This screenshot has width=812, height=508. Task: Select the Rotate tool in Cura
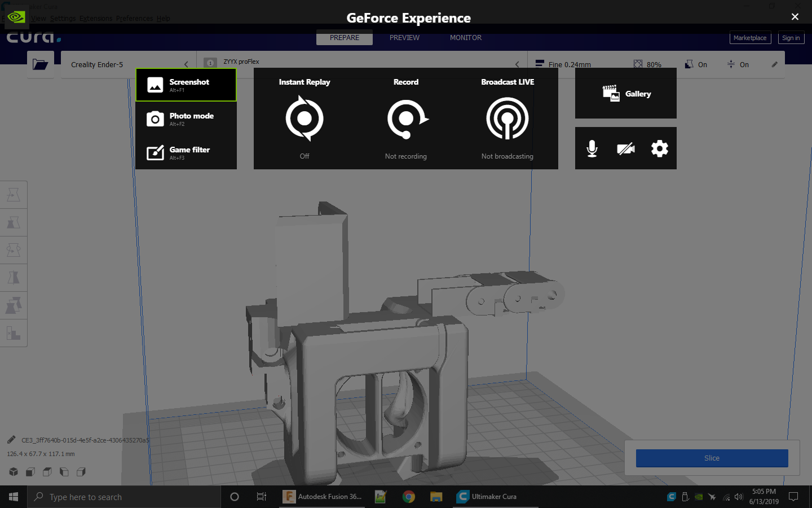pyautogui.click(x=14, y=250)
